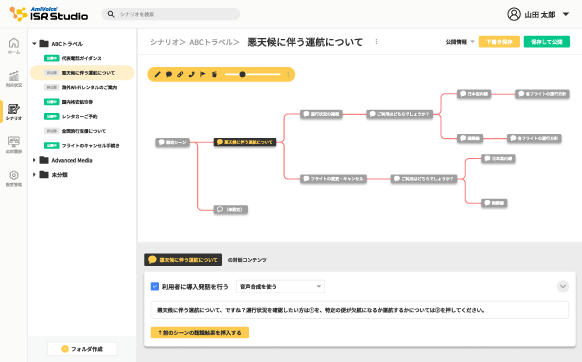Select the leftmost start scene node
The height and width of the screenshot is (362, 582).
point(173,142)
